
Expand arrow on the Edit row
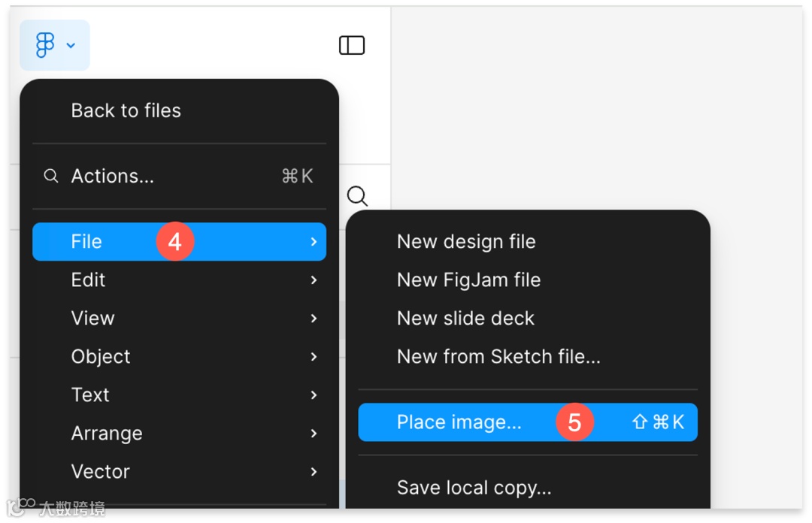[x=314, y=280]
